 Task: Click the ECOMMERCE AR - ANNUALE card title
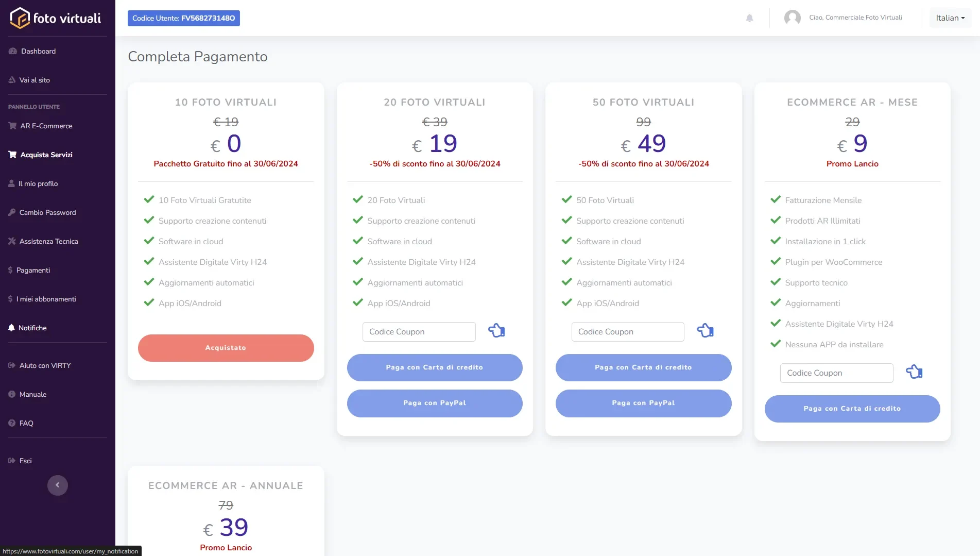click(x=226, y=485)
